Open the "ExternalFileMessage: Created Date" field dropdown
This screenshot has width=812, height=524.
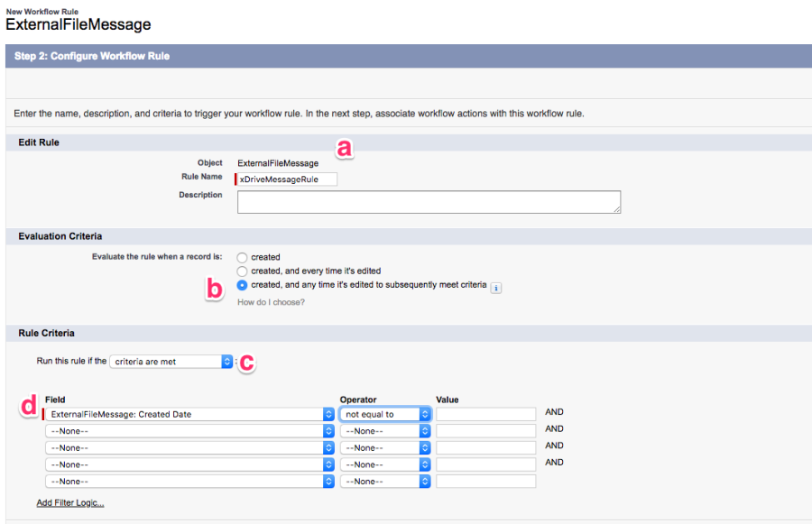189,414
